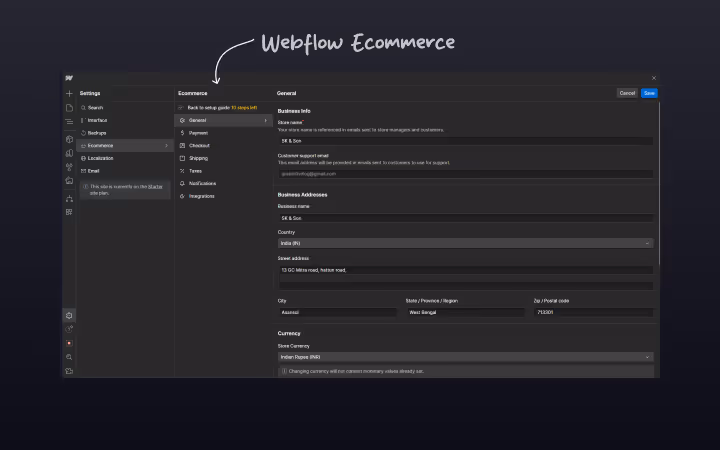
Task: Open Taxes ecommerce section
Action: tap(223, 171)
